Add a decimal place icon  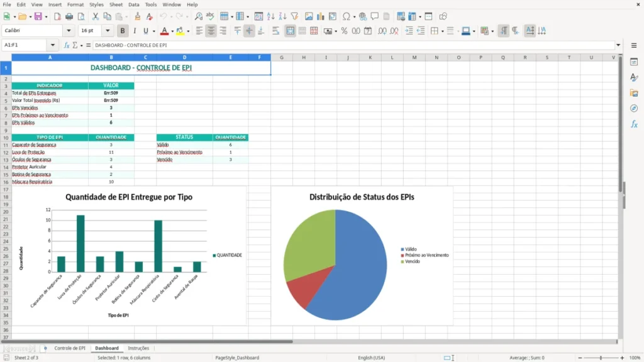coord(382,31)
